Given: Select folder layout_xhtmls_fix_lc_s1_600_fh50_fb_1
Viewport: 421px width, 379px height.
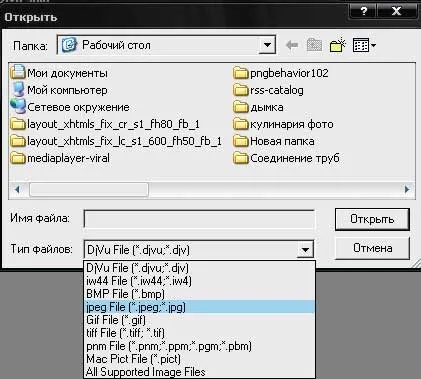Looking at the screenshot, I should click(x=116, y=141).
